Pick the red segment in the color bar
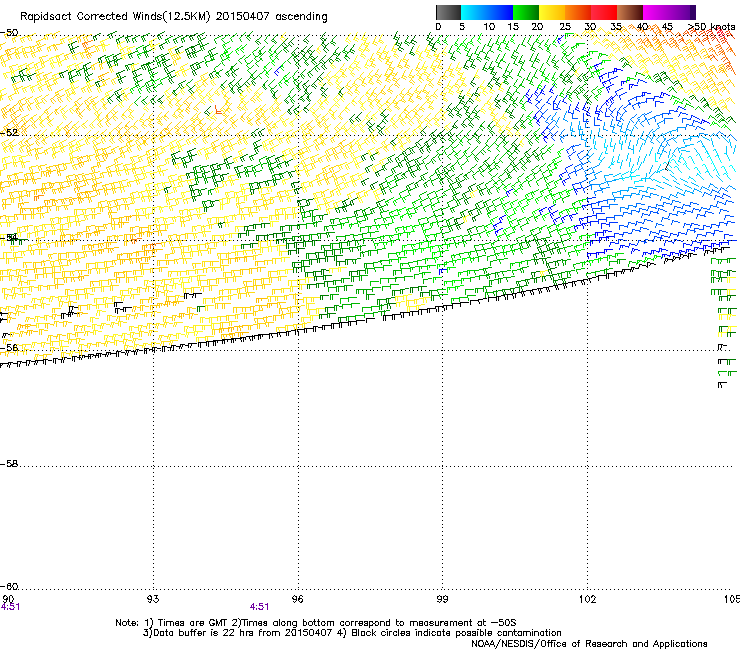The width and height of the screenshot is (740, 650). point(604,12)
